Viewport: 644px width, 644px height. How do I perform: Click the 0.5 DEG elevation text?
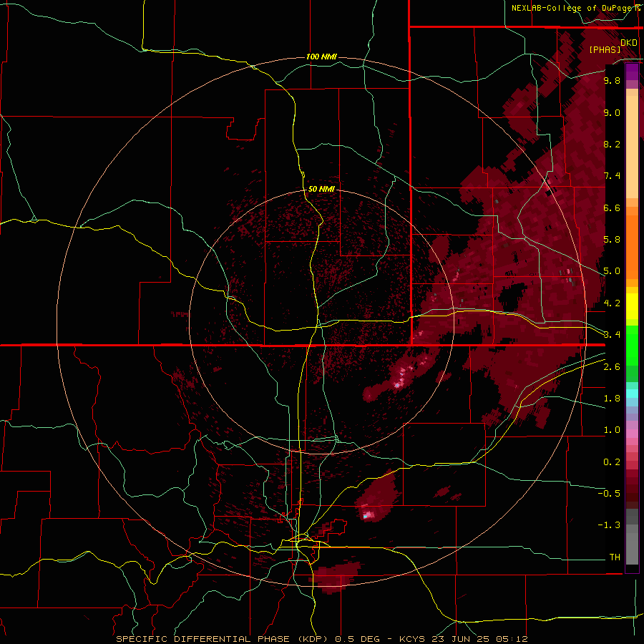[x=361, y=639]
